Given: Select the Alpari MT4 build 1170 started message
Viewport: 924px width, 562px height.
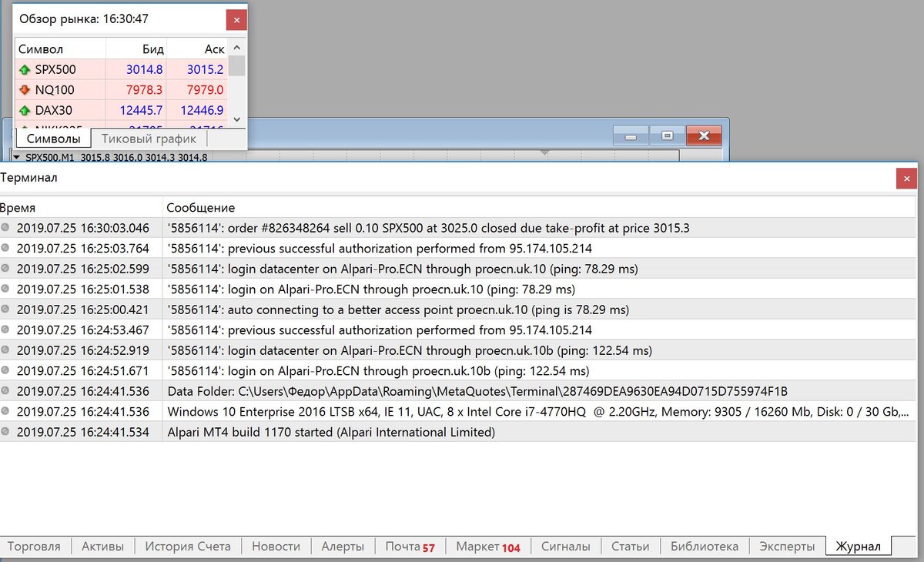Looking at the screenshot, I should click(331, 432).
